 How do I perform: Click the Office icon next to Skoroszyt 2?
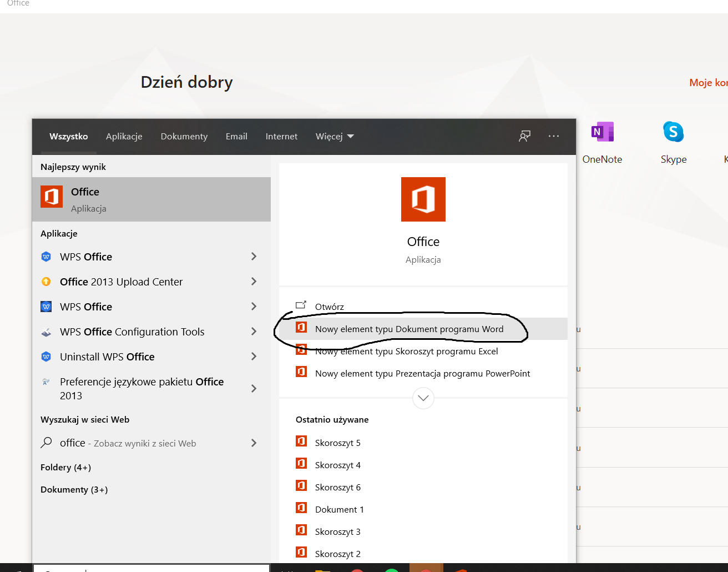[x=301, y=552]
